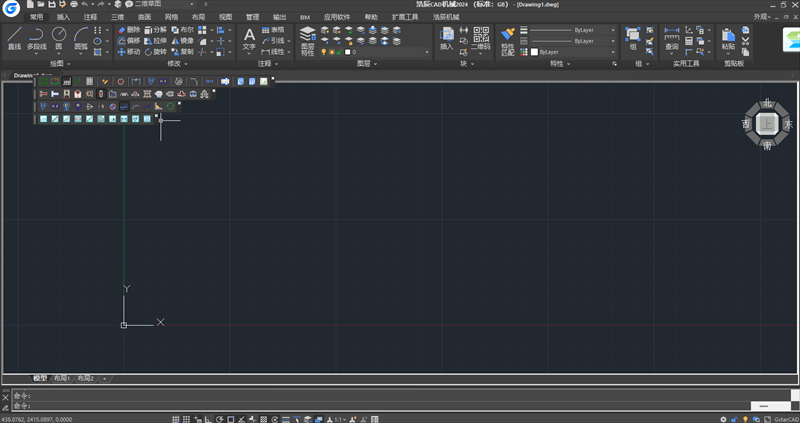Open the ByLayer color dropdown

click(x=573, y=51)
